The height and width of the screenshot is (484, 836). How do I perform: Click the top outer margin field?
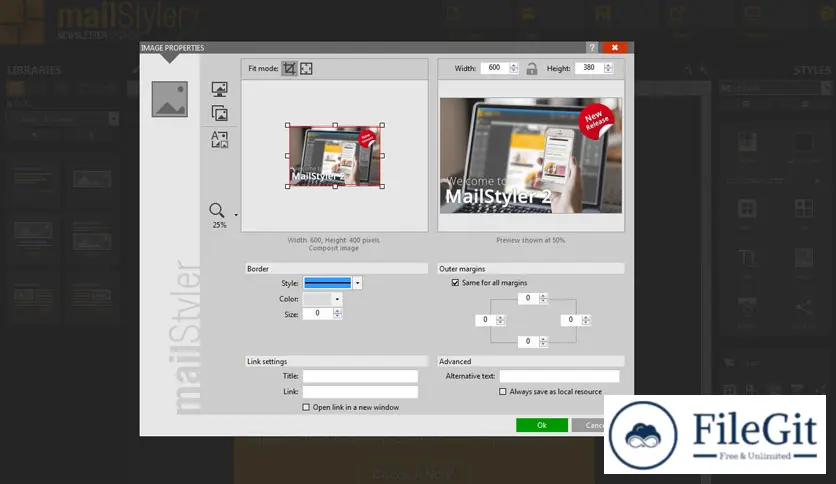click(x=528, y=299)
